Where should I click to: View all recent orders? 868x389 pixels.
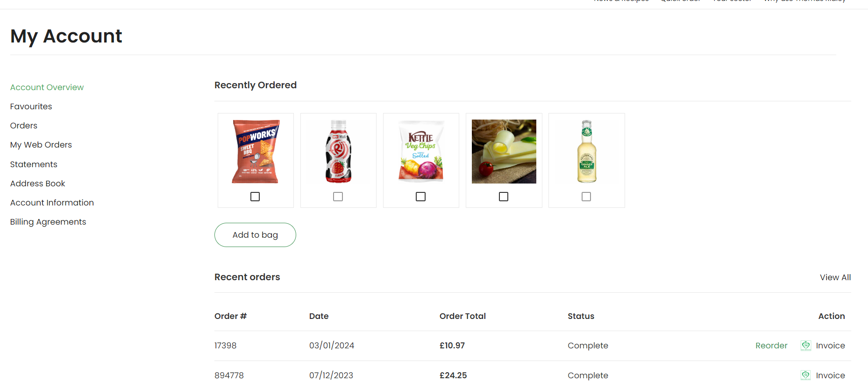[835, 277]
